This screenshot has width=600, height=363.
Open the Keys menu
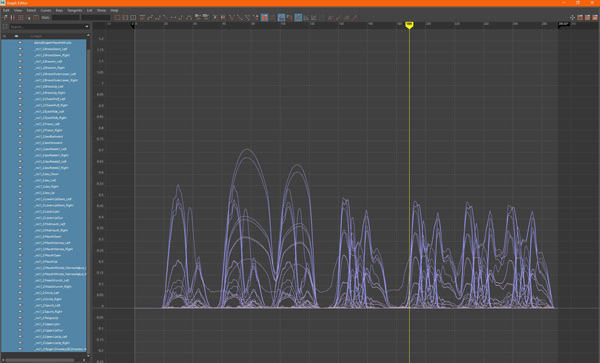tap(59, 10)
